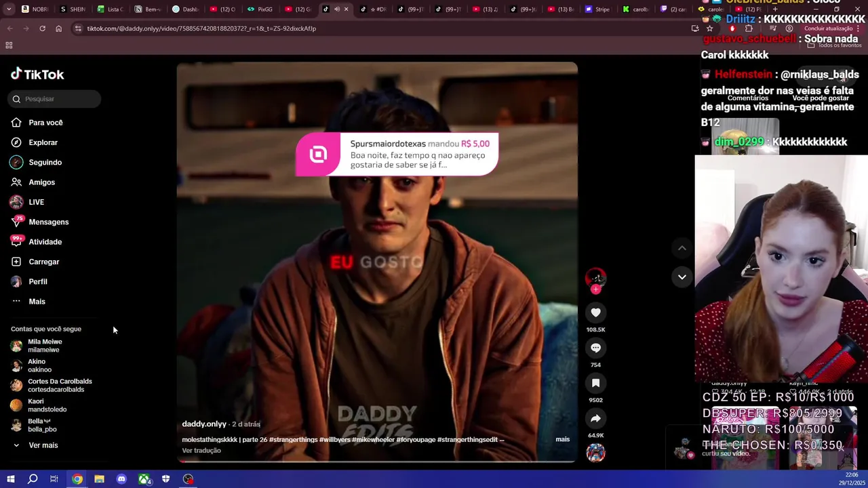
Task: Seek on the video progress bar
Action: 377,462
